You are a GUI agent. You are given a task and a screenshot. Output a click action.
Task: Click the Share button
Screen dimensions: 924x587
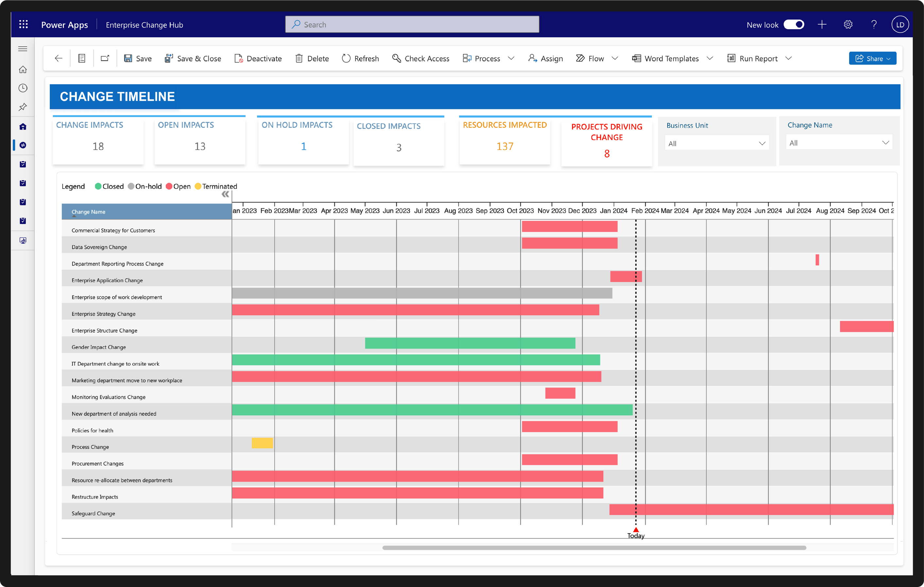[x=872, y=58]
